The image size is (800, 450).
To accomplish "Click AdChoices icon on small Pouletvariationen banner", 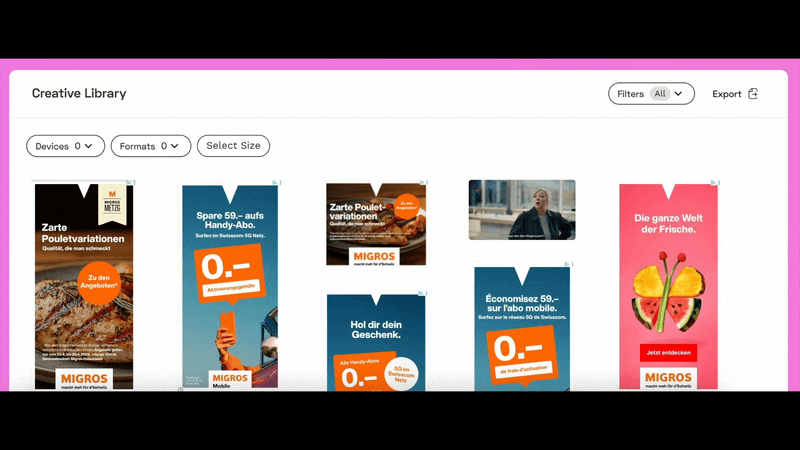I will tap(423, 182).
